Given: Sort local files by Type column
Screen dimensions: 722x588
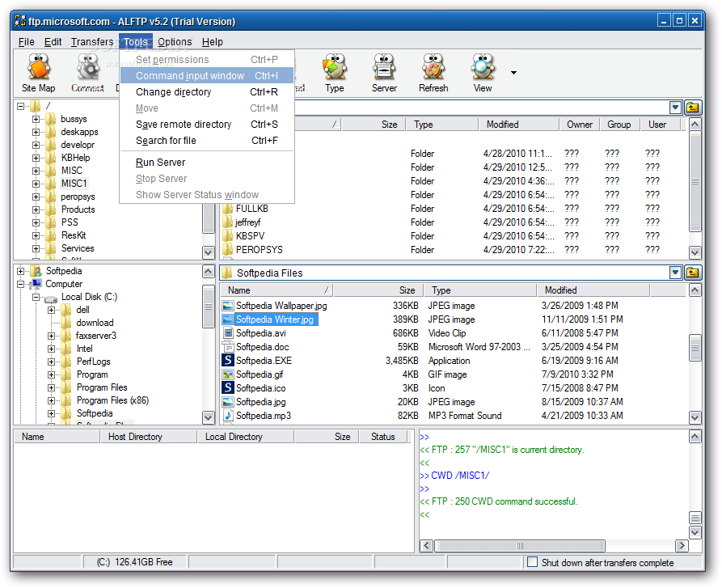Looking at the screenshot, I should pyautogui.click(x=479, y=290).
